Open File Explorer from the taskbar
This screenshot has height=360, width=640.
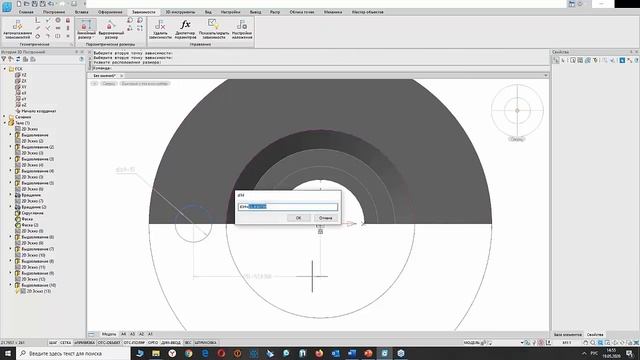pos(156,353)
